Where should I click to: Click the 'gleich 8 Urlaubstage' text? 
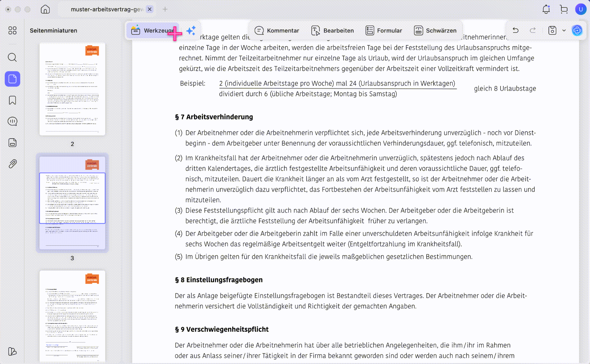(x=505, y=89)
